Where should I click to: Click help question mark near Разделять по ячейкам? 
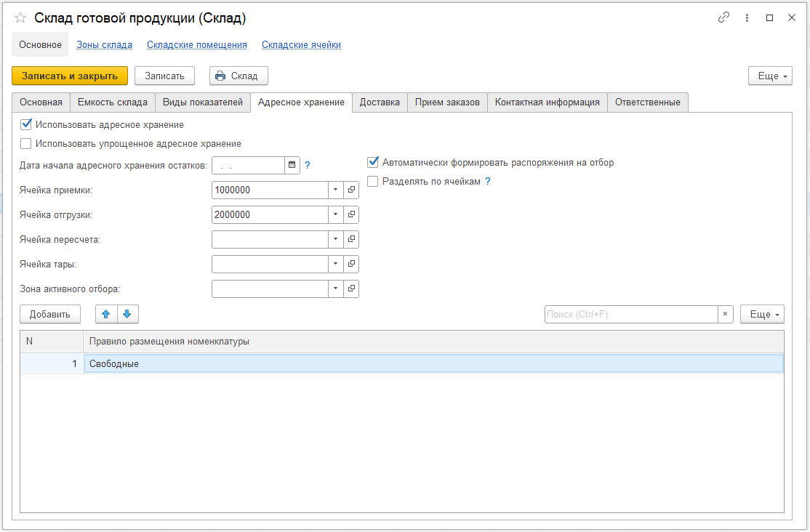coord(488,182)
